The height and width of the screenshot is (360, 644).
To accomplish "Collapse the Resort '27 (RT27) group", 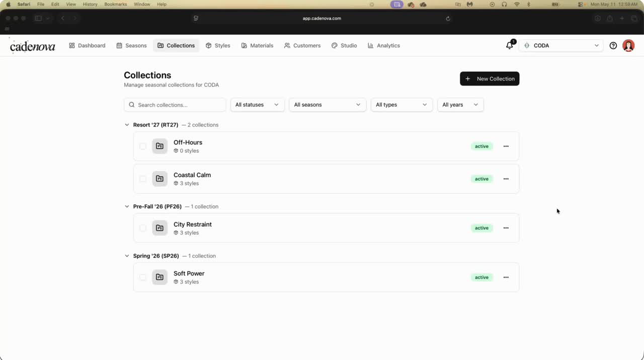I will (x=127, y=125).
